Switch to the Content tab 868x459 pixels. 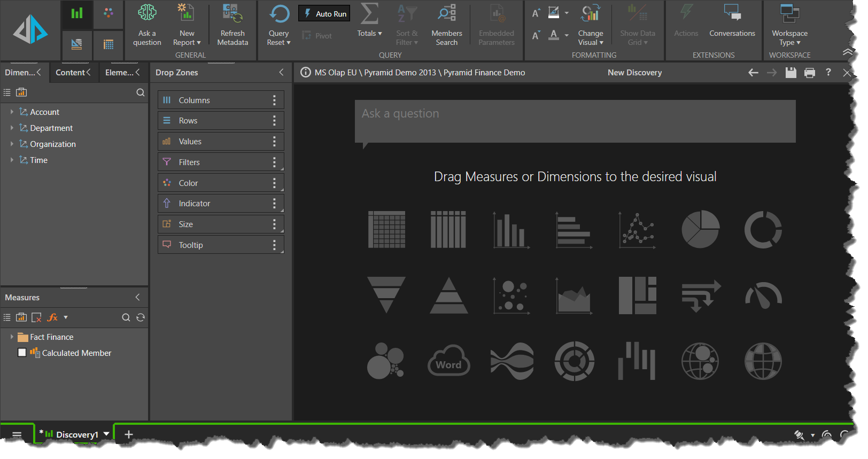click(70, 73)
